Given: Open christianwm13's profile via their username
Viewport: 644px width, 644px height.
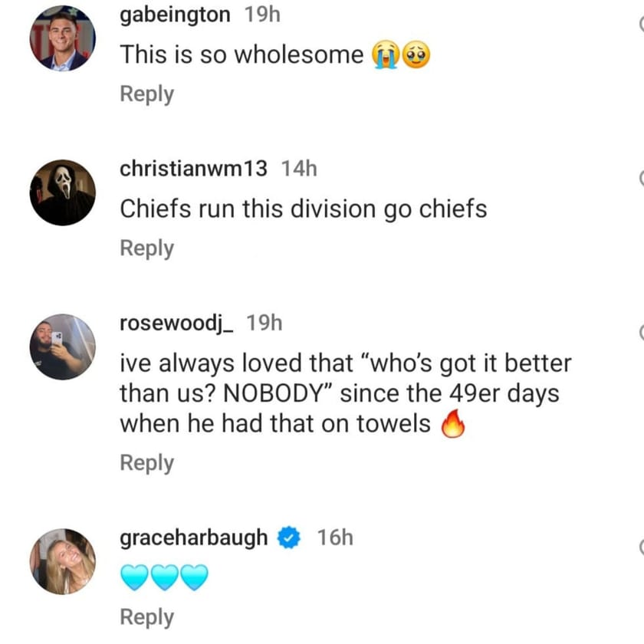Looking at the screenshot, I should click(x=192, y=168).
